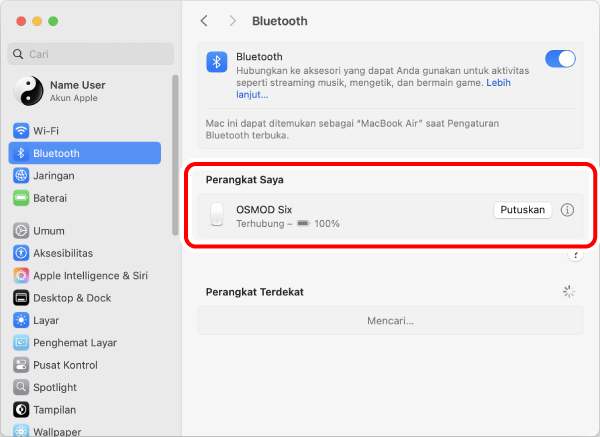
Task: Open the Lebih lanjut link
Action: coord(252,95)
